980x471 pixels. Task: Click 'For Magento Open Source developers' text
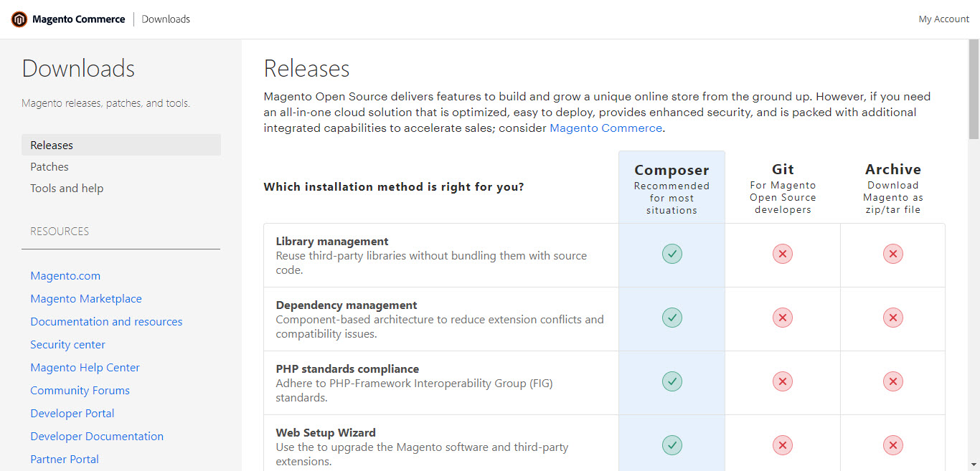[783, 197]
